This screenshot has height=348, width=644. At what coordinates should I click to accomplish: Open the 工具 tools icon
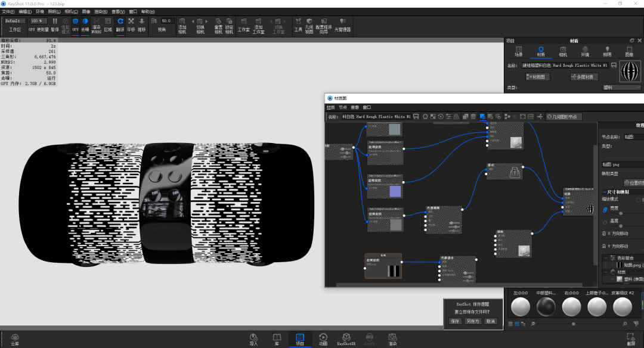(298, 25)
